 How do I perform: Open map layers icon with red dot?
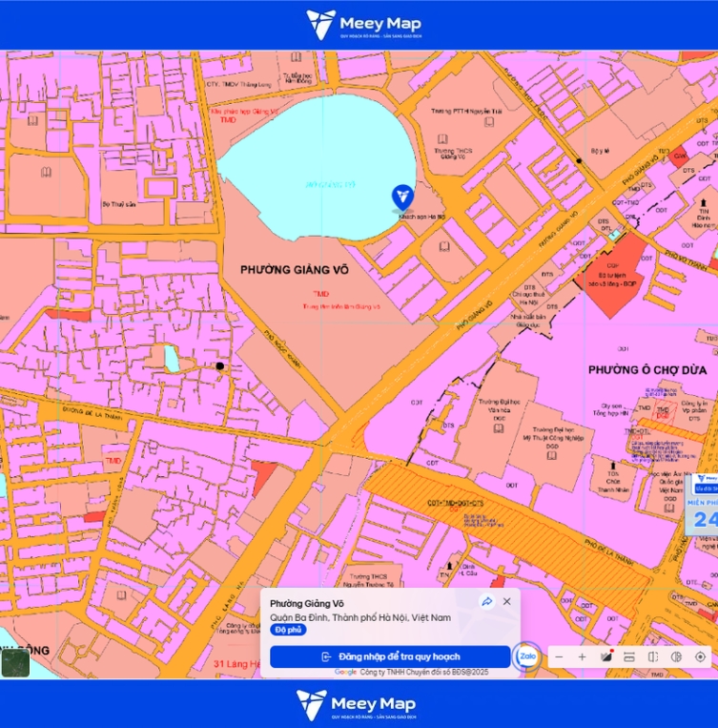click(x=606, y=656)
